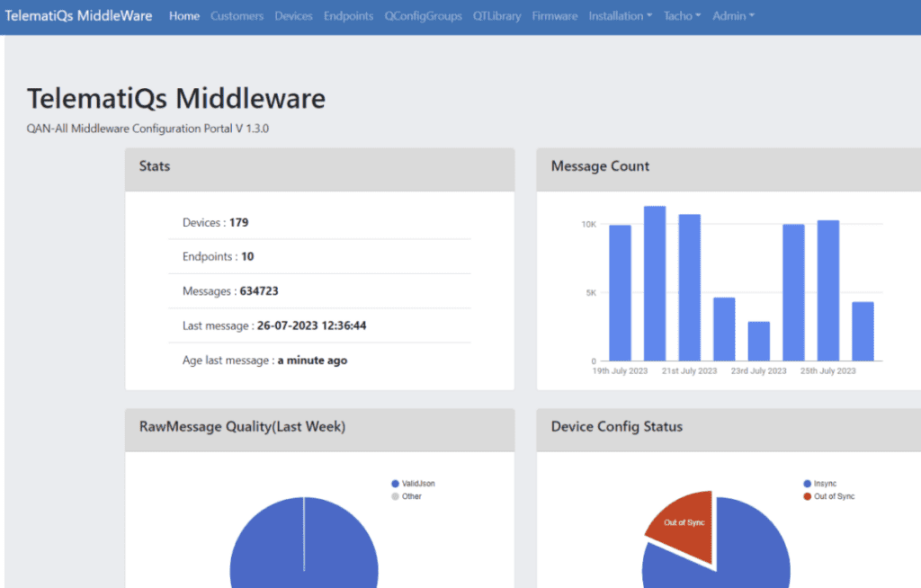The height and width of the screenshot is (588, 921).
Task: Open the Tacho dropdown menu
Action: [681, 15]
